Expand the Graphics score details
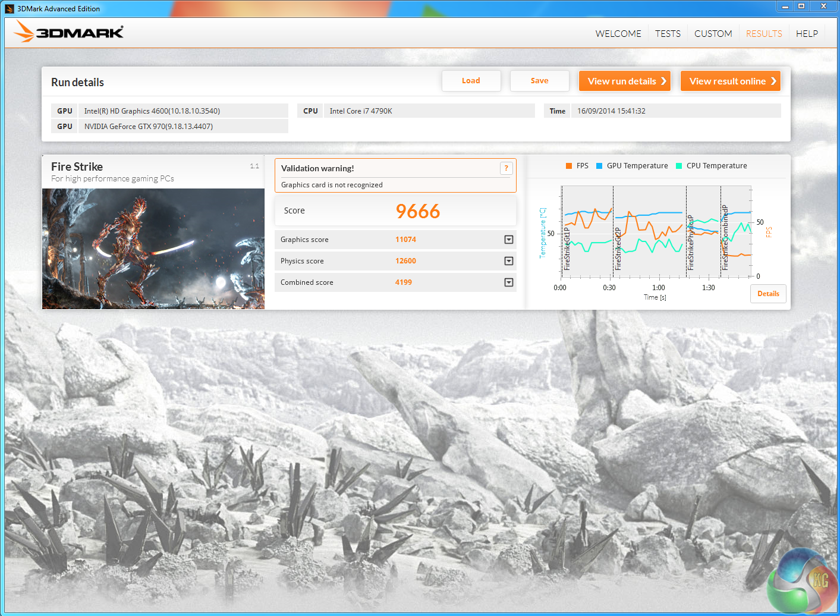This screenshot has width=840, height=616. click(x=509, y=240)
